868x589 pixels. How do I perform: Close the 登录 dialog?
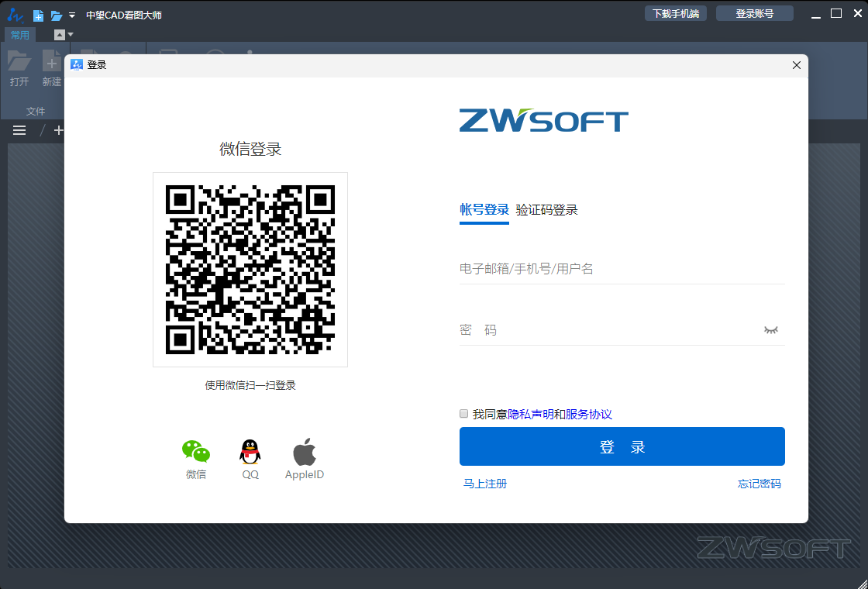point(797,65)
